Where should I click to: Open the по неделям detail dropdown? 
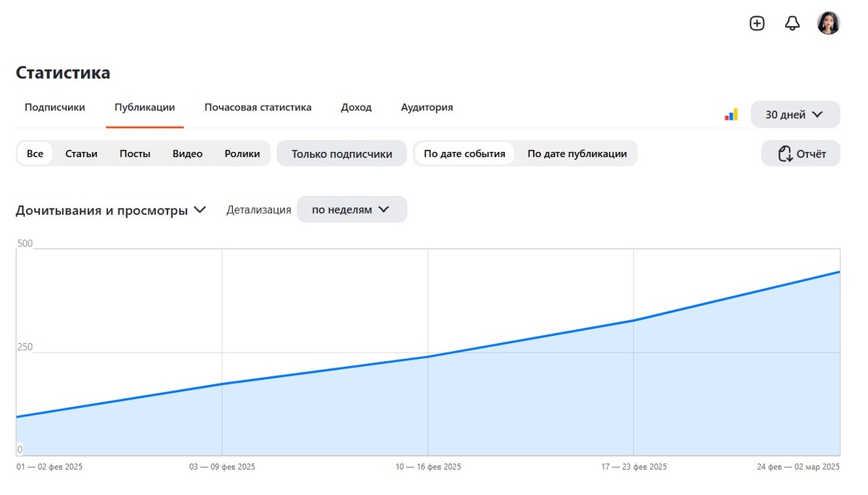352,209
